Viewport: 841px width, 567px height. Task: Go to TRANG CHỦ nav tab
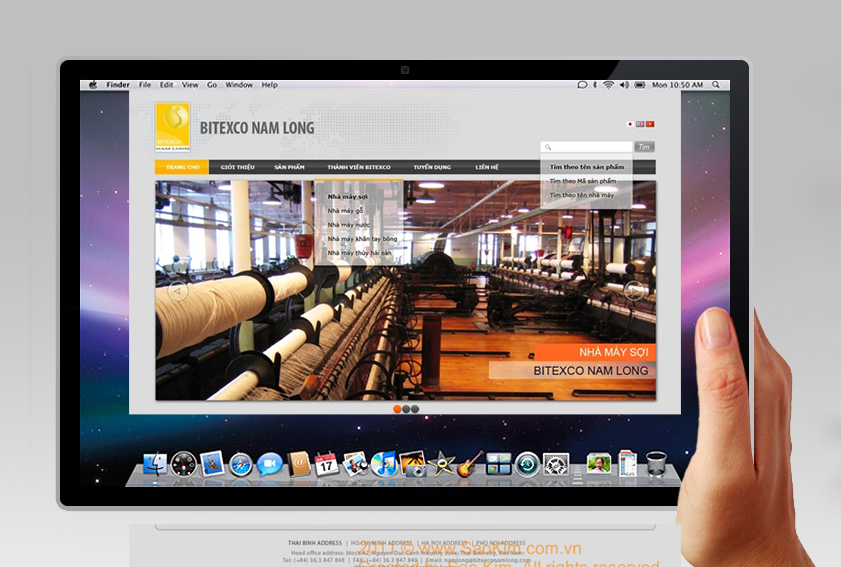click(182, 167)
